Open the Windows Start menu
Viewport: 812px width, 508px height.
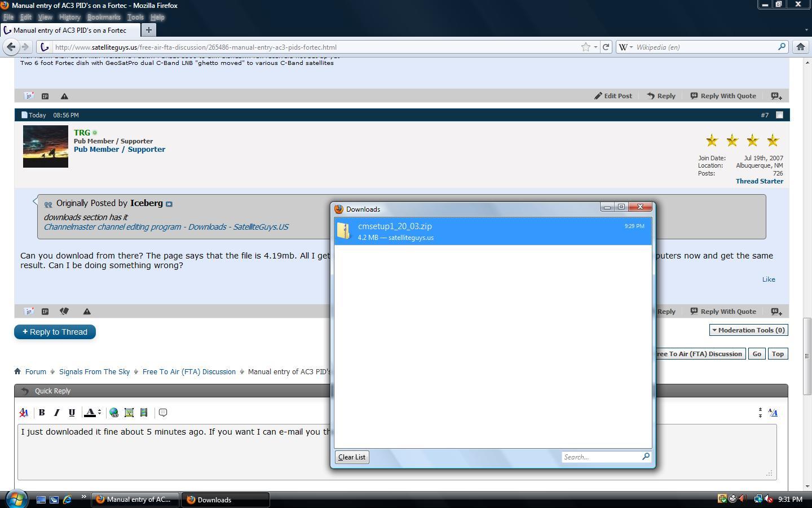16,499
